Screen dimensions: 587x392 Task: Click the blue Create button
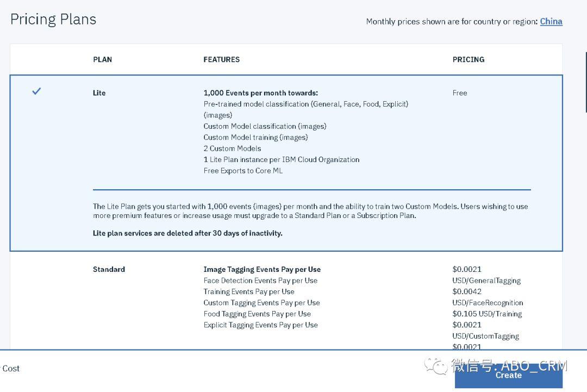508,375
